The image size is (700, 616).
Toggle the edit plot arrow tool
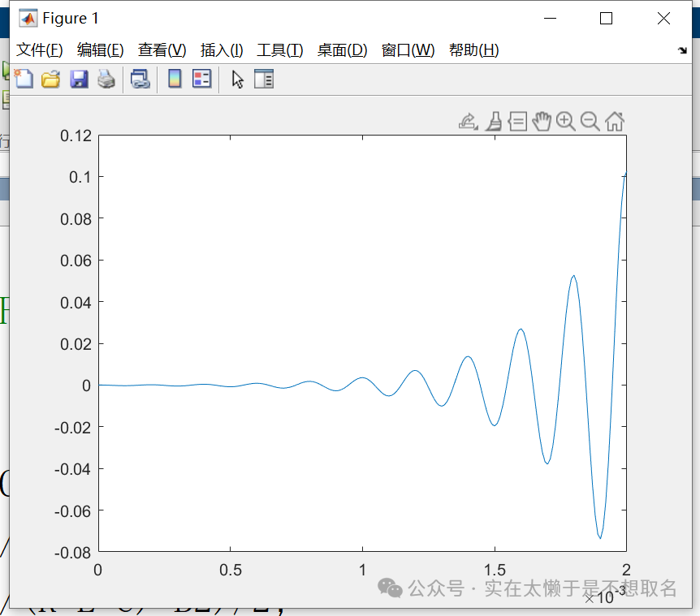[237, 79]
